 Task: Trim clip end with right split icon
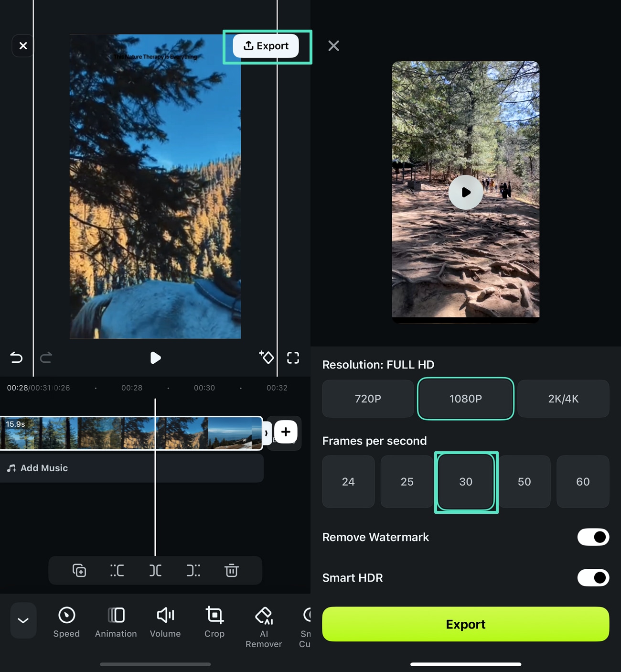(x=193, y=570)
